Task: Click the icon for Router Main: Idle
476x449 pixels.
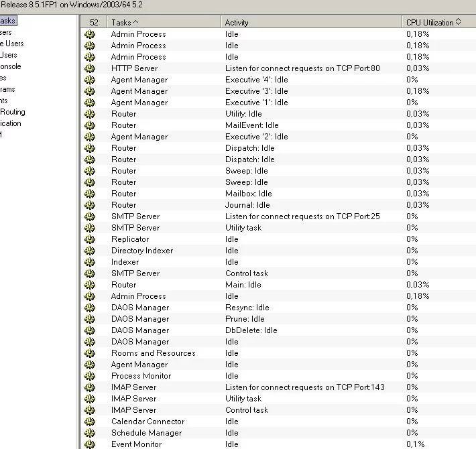Action: pyautogui.click(x=90, y=285)
